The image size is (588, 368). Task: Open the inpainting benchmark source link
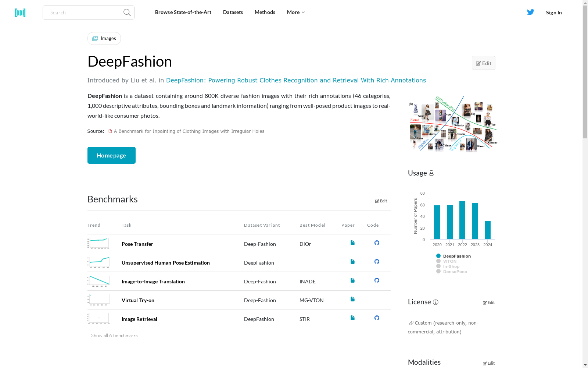point(189,131)
